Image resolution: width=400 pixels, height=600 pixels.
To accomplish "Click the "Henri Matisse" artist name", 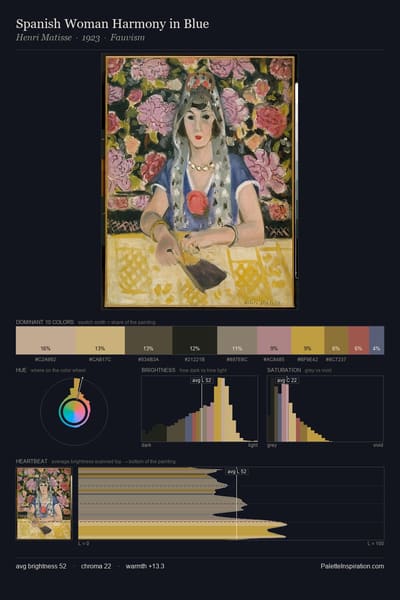I will tap(44, 38).
